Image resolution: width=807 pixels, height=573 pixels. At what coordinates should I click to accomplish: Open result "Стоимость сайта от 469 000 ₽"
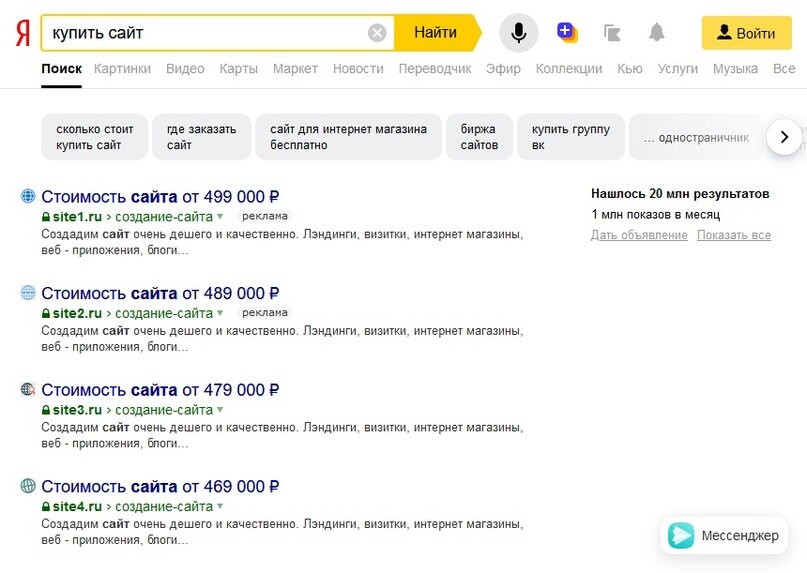pyautogui.click(x=160, y=487)
